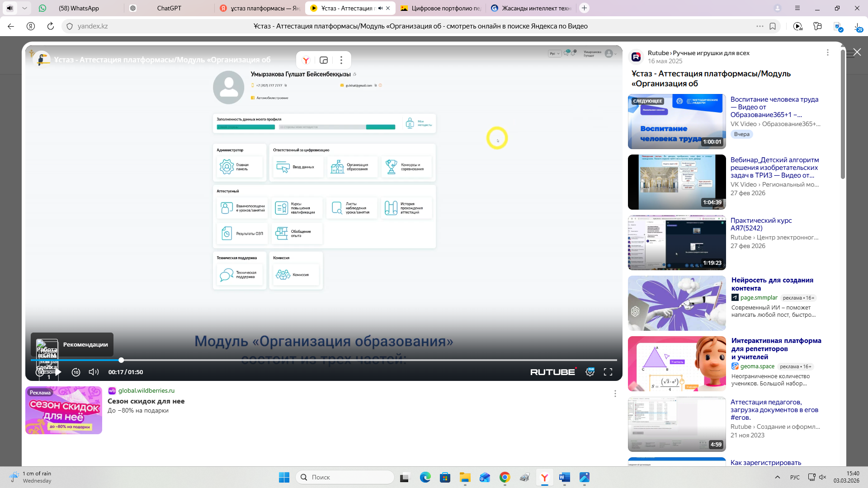Switch to ChatGPT browser tab

point(169,8)
